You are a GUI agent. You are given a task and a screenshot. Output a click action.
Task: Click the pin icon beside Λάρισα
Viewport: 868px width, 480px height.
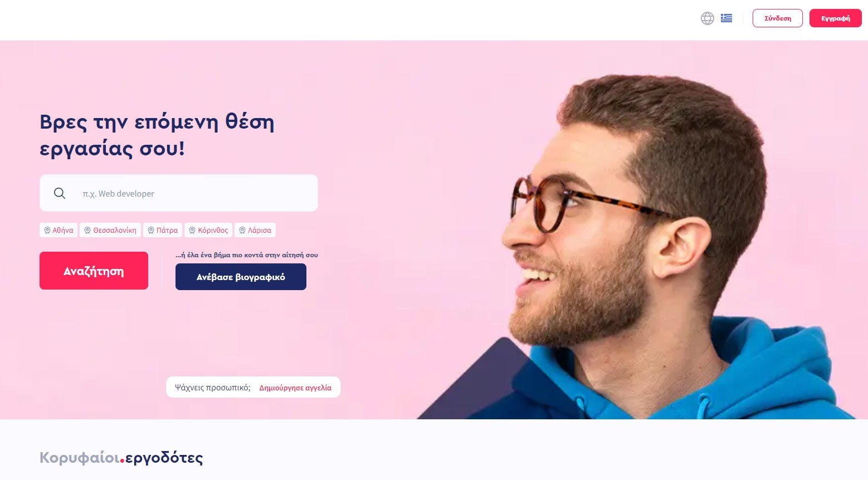(242, 230)
